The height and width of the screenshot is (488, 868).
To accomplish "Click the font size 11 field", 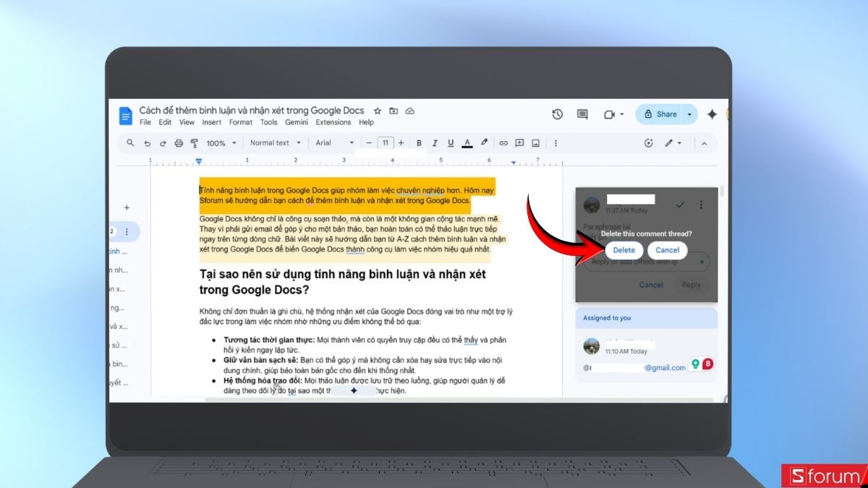I will (x=386, y=143).
